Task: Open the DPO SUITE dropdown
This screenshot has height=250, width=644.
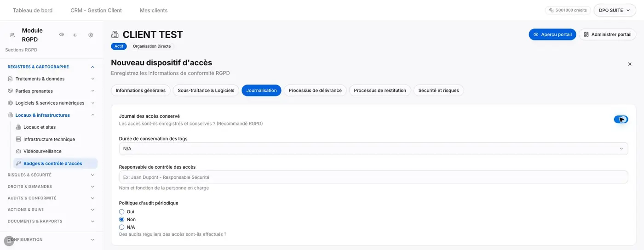Action: click(x=615, y=10)
